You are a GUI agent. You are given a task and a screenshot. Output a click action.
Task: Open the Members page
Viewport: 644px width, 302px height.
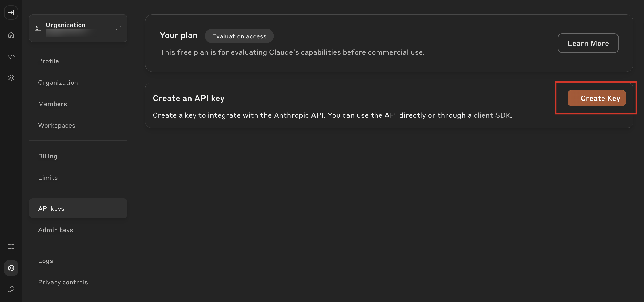[53, 104]
